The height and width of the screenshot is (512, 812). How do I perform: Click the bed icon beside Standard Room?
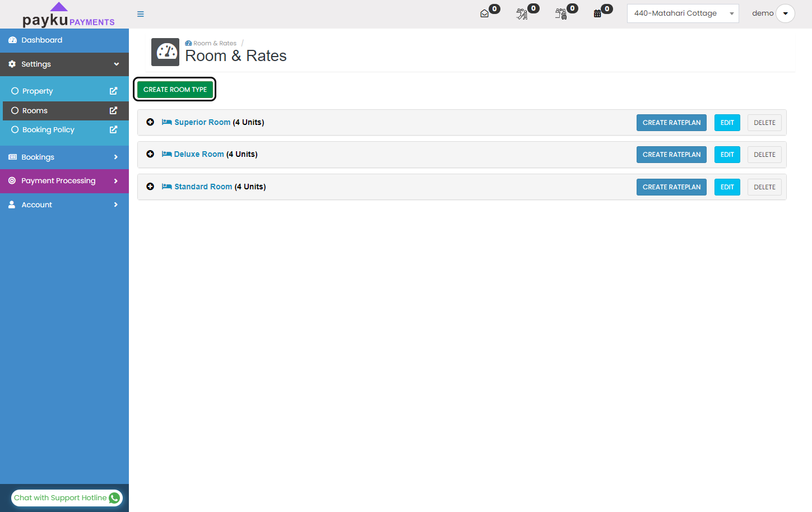coord(167,187)
